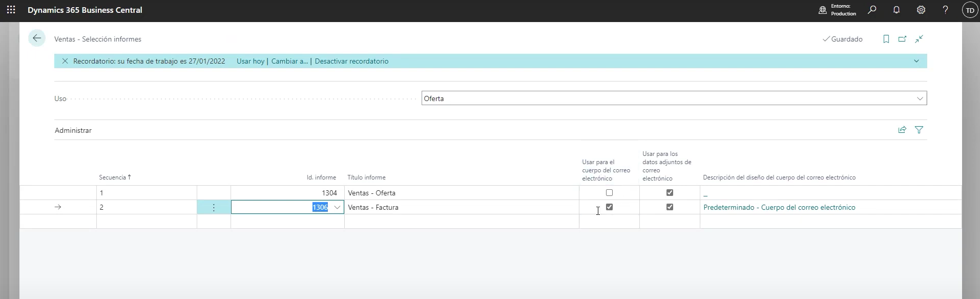Click the search magnifier icon
This screenshot has height=299, width=980.
pyautogui.click(x=871, y=10)
